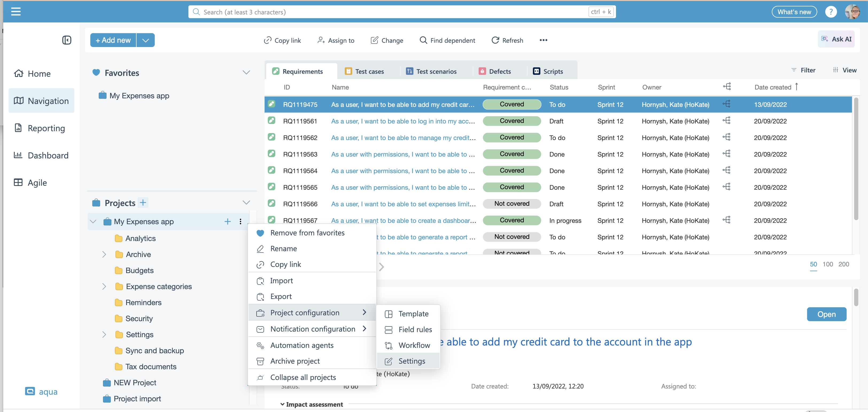Open three-dot menu for My Expenses app
868x412 pixels.
point(240,221)
